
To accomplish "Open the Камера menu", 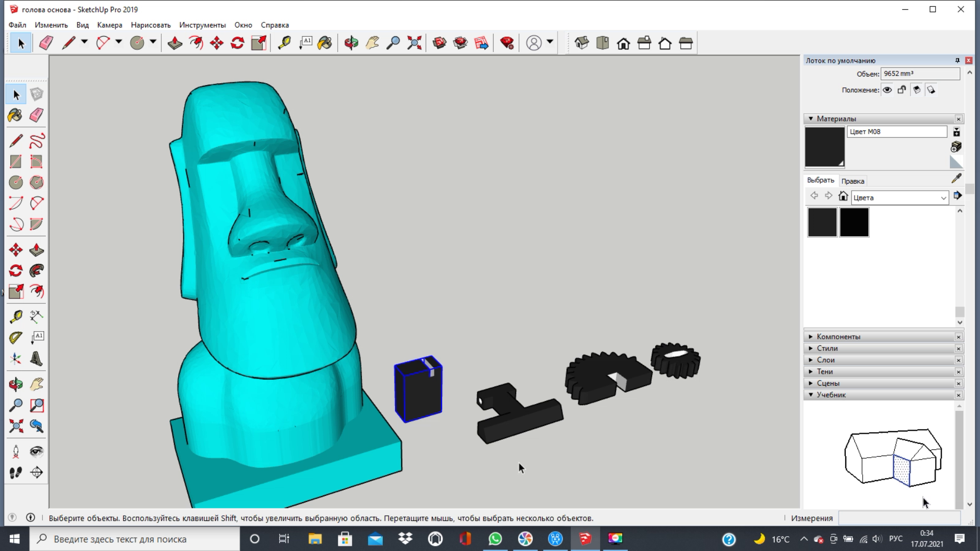I will pos(110,25).
